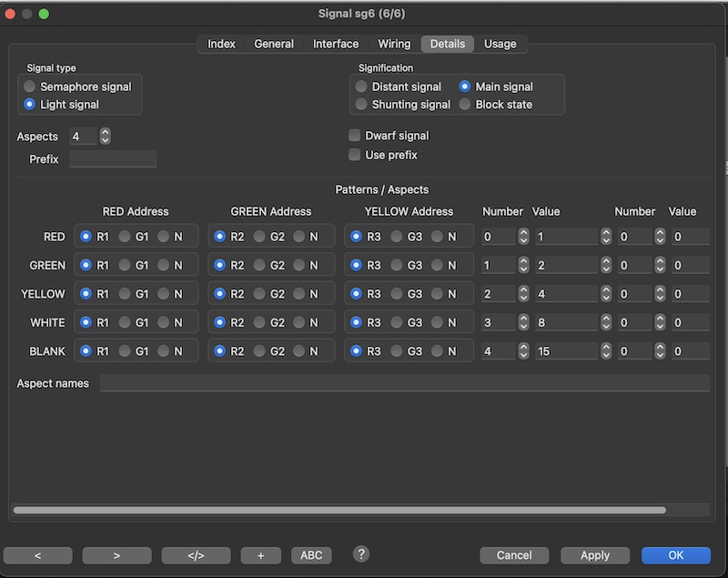This screenshot has height=578, width=728.
Task: Click the previous signal '<' button
Action: coord(37,555)
